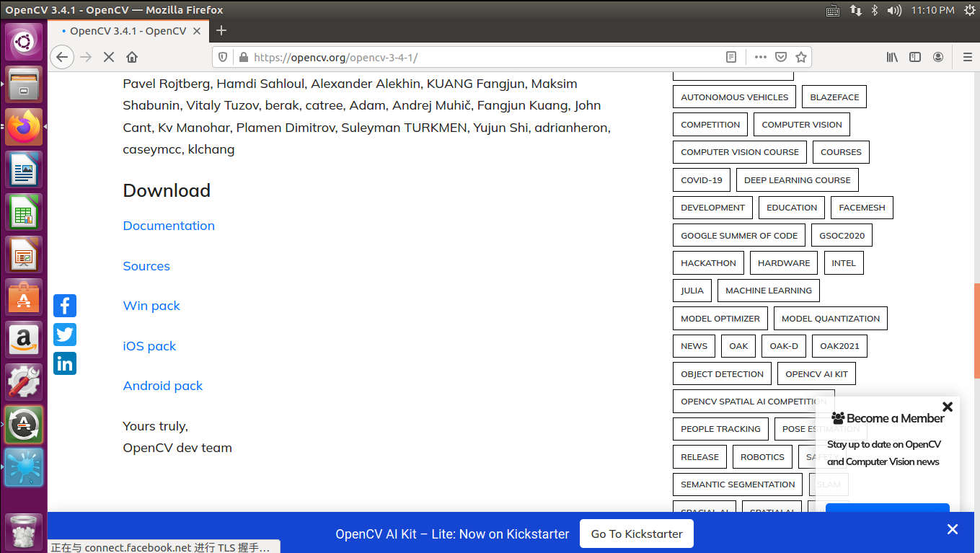
Task: Open a new browser tab
Action: (221, 30)
